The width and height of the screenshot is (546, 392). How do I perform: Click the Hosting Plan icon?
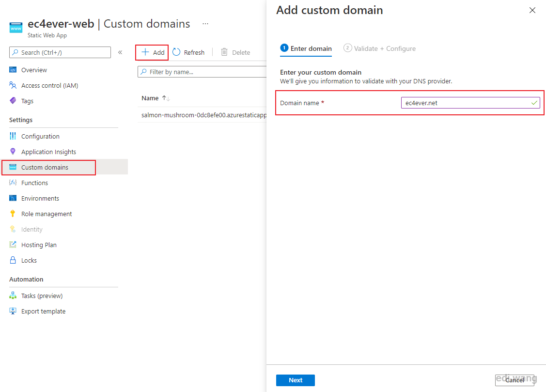13,244
